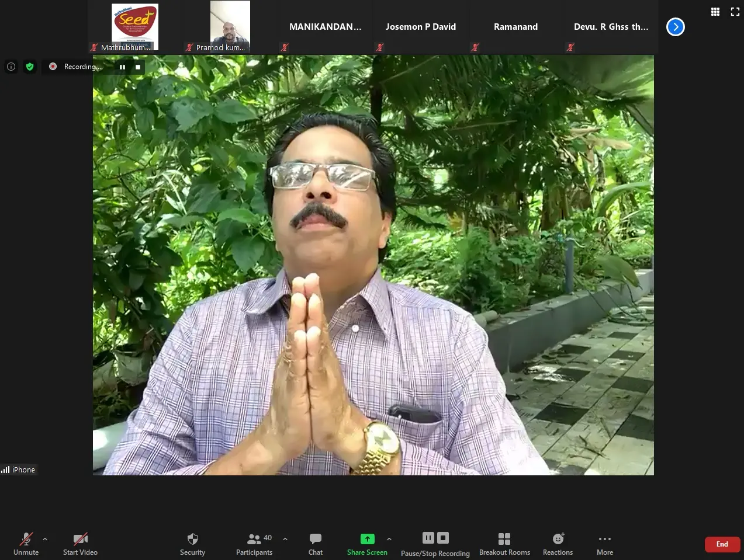744x560 pixels.
Task: Click the red End meeting button
Action: (x=722, y=544)
